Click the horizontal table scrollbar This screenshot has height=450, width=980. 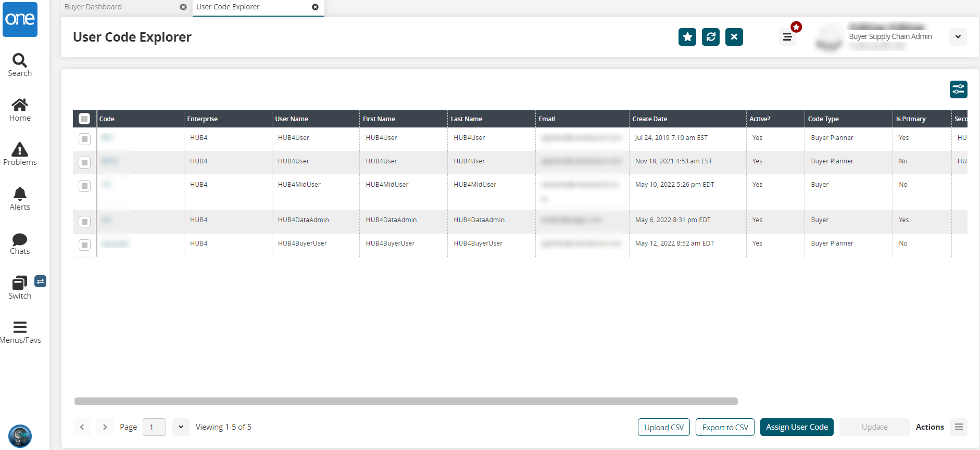(406, 401)
